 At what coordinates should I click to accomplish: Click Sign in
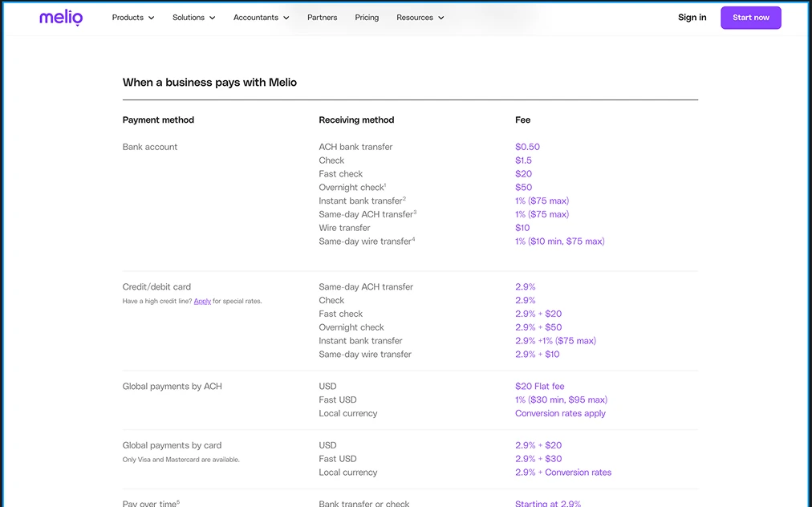tap(692, 18)
